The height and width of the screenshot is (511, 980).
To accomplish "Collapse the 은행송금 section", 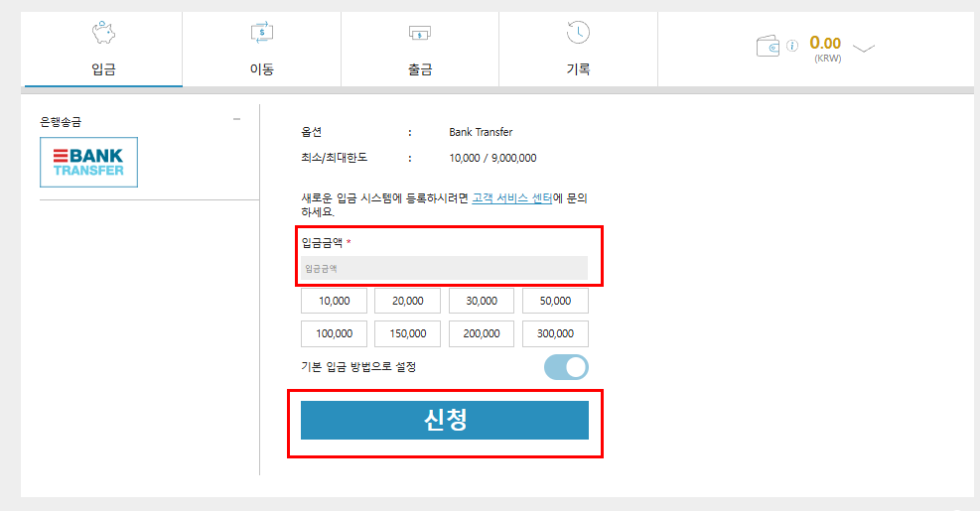I will tap(236, 119).
